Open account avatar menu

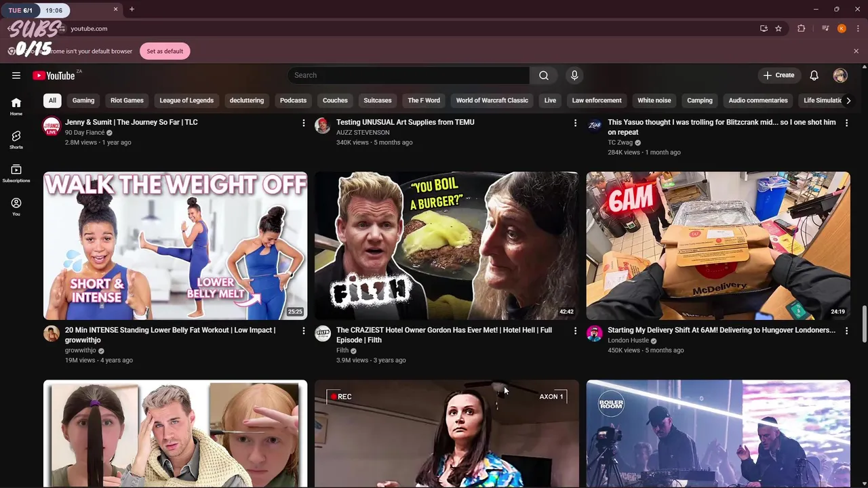[x=840, y=75]
